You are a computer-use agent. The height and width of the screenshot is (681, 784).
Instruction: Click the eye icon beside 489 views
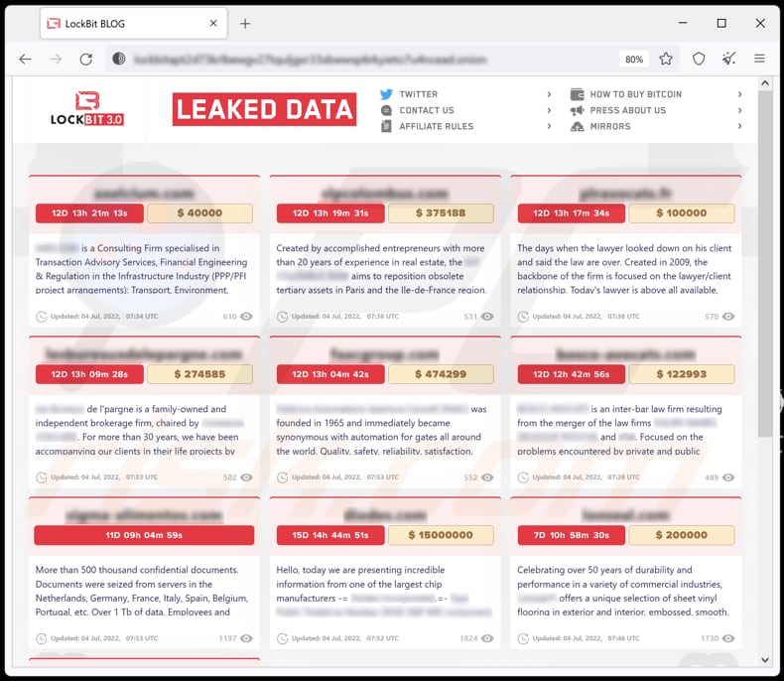point(728,477)
